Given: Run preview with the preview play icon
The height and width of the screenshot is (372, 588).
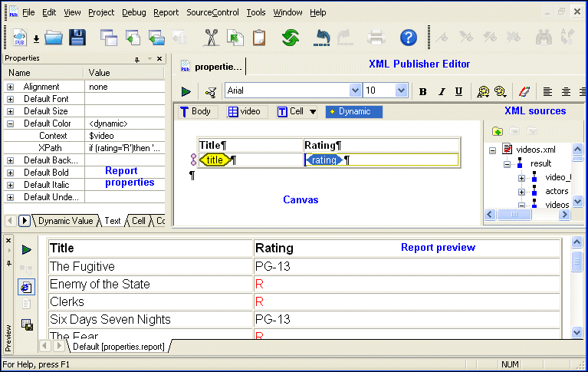Looking at the screenshot, I should click(26, 250).
